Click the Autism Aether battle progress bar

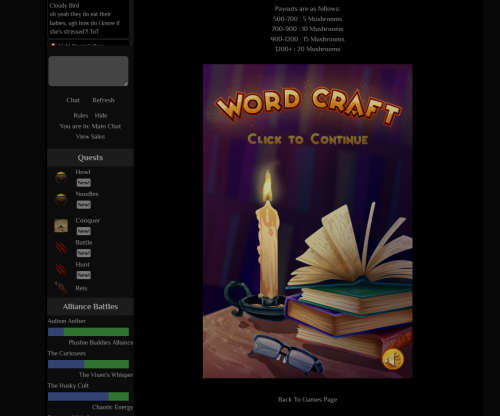[x=88, y=332]
